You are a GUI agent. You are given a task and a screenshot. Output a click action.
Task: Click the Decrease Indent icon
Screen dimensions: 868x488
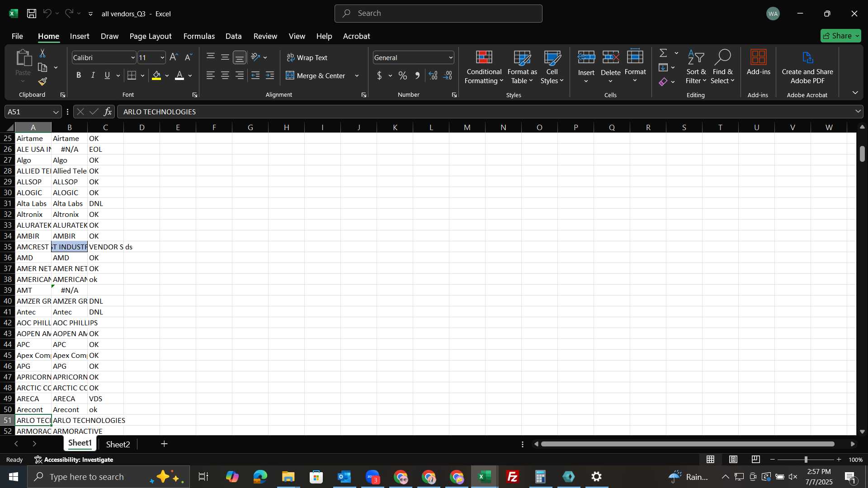coord(255,75)
